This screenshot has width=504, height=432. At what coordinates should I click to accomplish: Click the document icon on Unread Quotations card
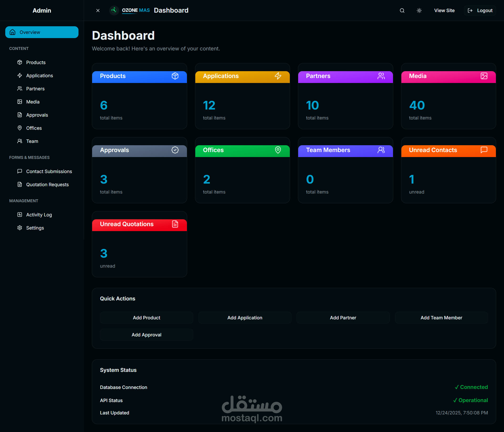point(175,224)
